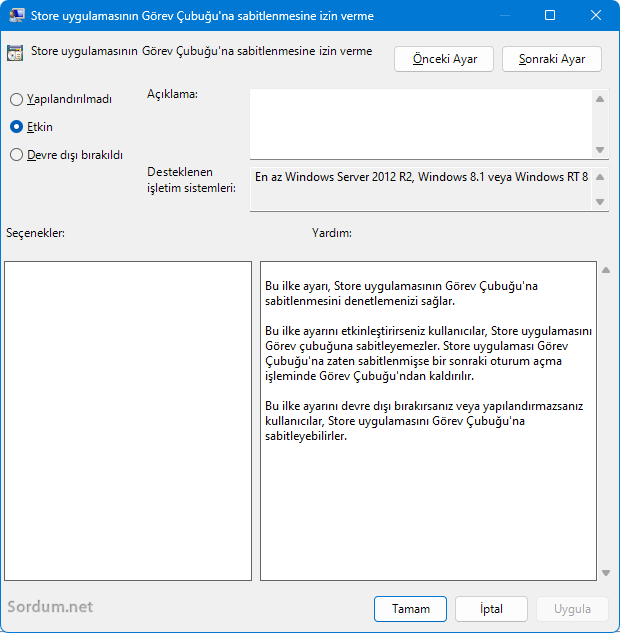Click up arrow of Yardım help scrollbar

(606, 270)
